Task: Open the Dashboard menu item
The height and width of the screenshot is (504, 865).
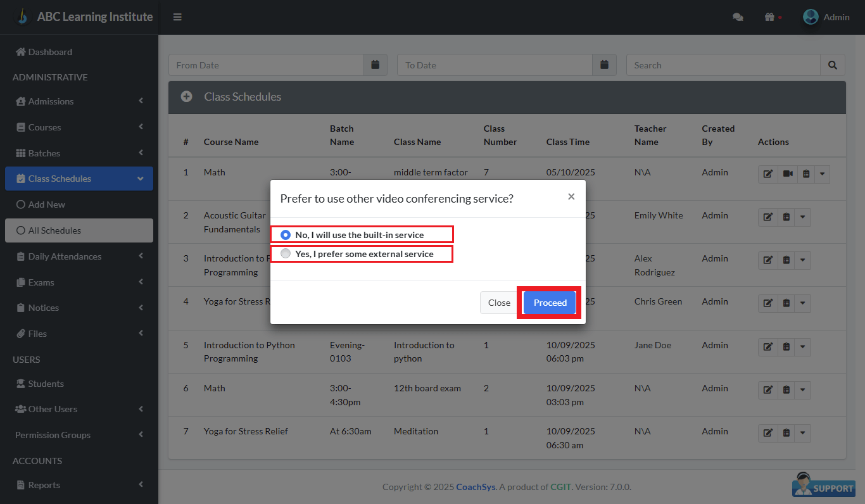Action: [x=50, y=52]
